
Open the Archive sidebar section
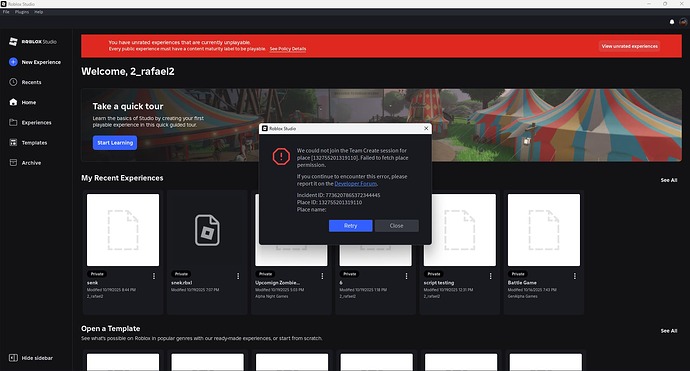click(25, 163)
